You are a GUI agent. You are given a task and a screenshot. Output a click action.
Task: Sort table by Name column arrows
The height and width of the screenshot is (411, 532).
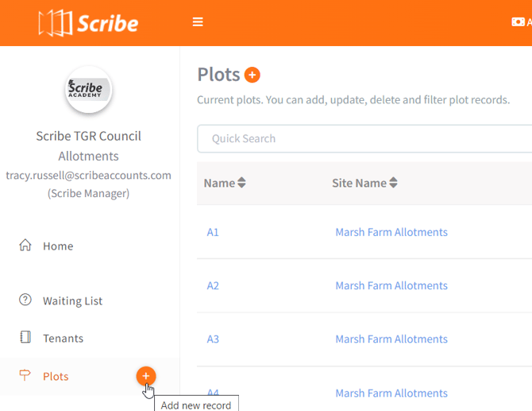tap(241, 184)
